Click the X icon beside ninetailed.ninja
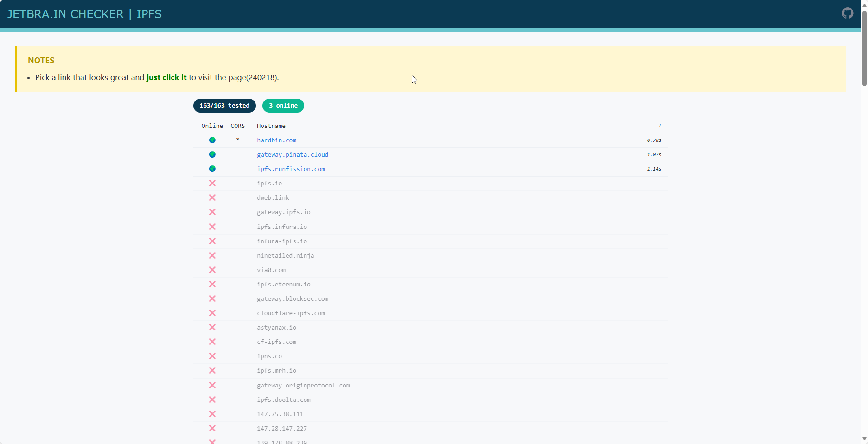Image resolution: width=868 pixels, height=444 pixels. 212,255
